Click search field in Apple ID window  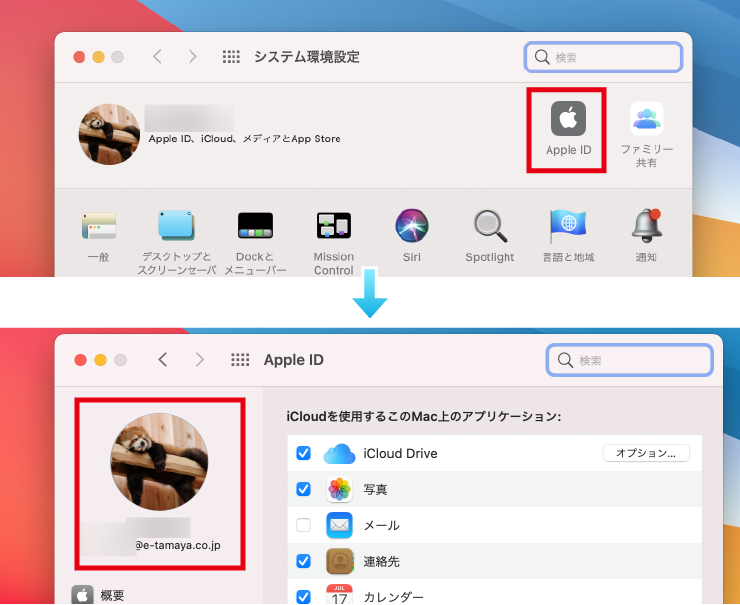click(x=630, y=360)
